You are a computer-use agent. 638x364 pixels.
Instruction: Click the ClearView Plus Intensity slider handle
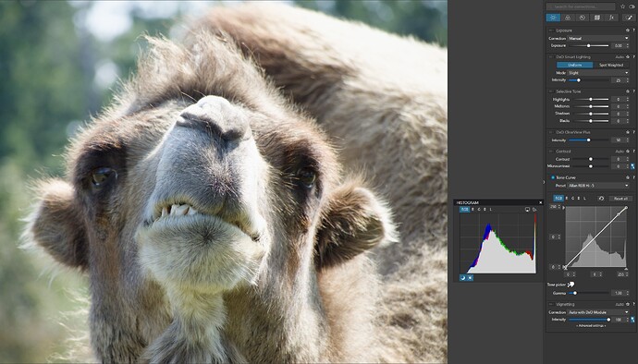click(588, 140)
